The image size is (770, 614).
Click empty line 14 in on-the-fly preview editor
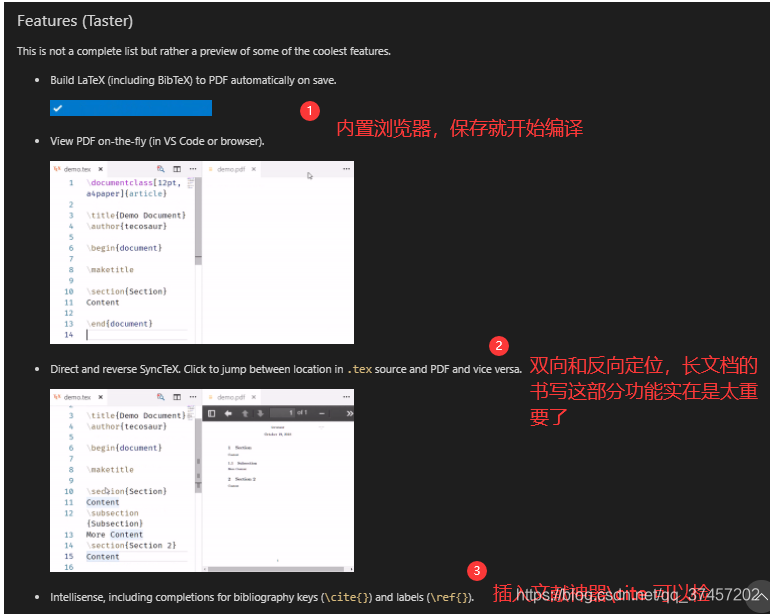pyautogui.click(x=137, y=335)
